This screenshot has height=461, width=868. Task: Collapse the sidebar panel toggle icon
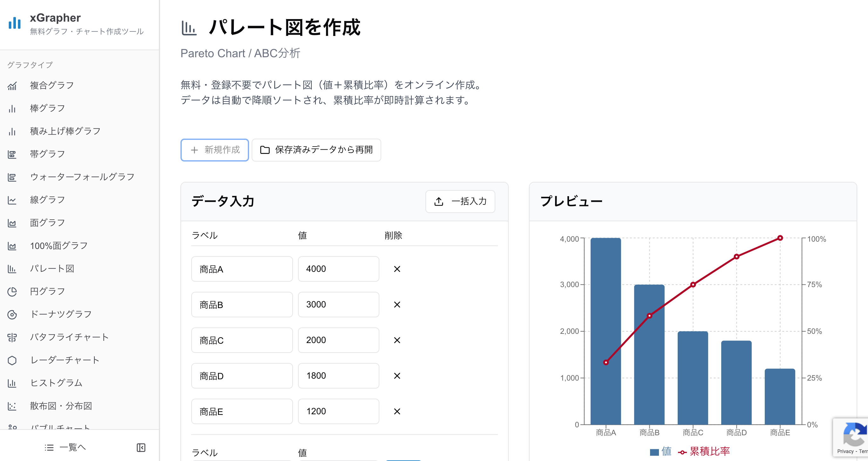click(141, 448)
